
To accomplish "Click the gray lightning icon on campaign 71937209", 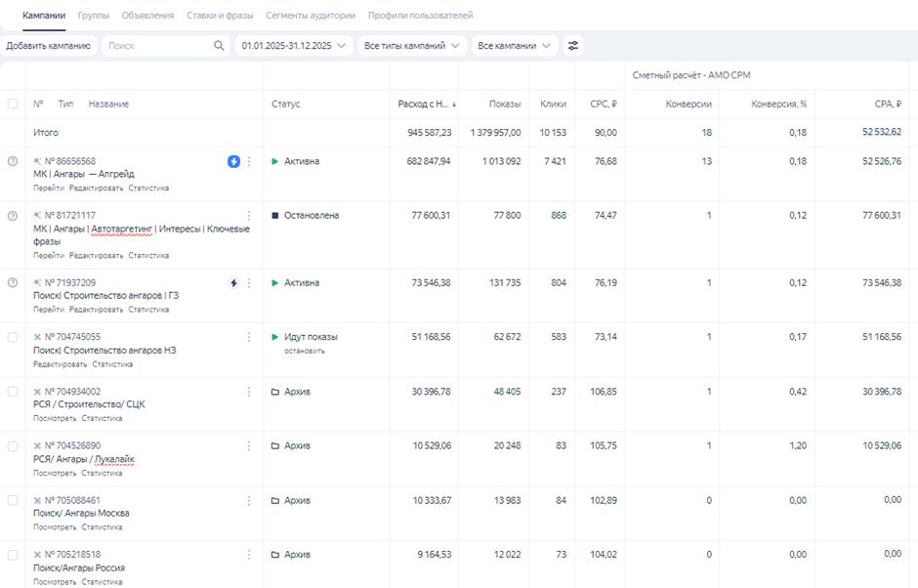I will [x=233, y=283].
